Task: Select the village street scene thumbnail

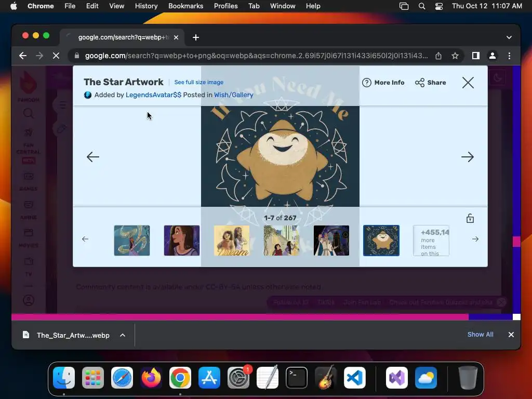Action: tap(282, 241)
